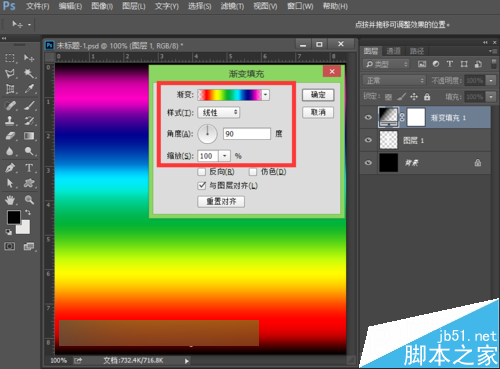Open the layer kind filter dropdown
The width and height of the screenshot is (500, 369).
386,64
